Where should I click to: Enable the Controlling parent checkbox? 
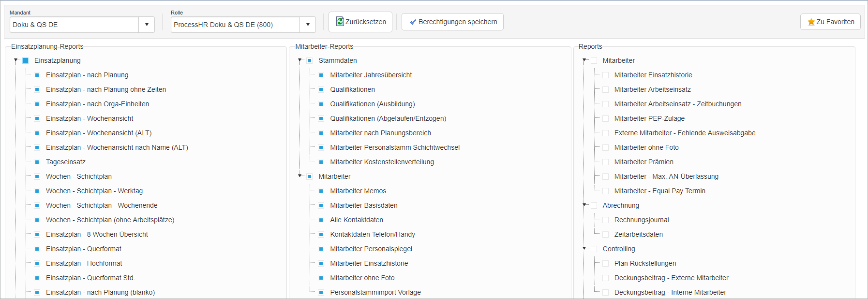(594, 249)
